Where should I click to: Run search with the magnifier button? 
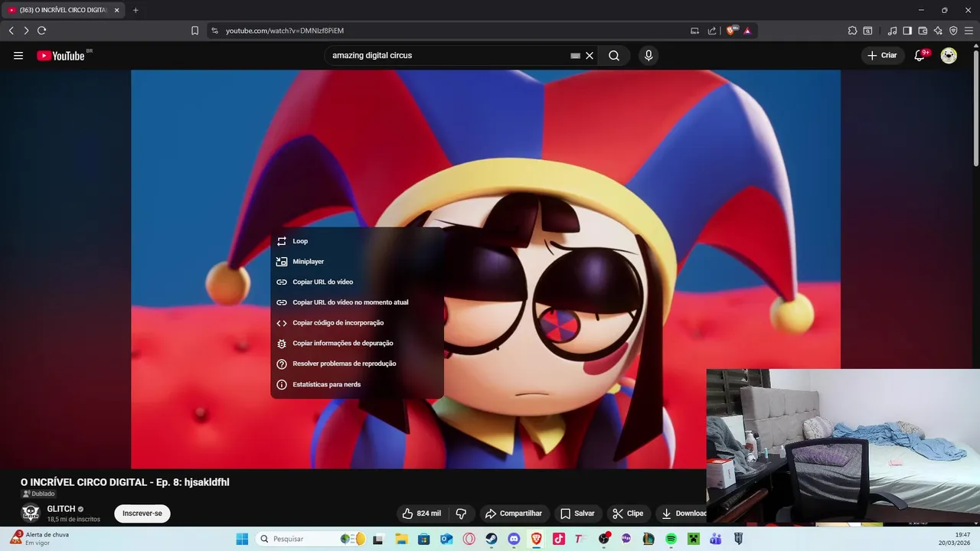(614, 55)
